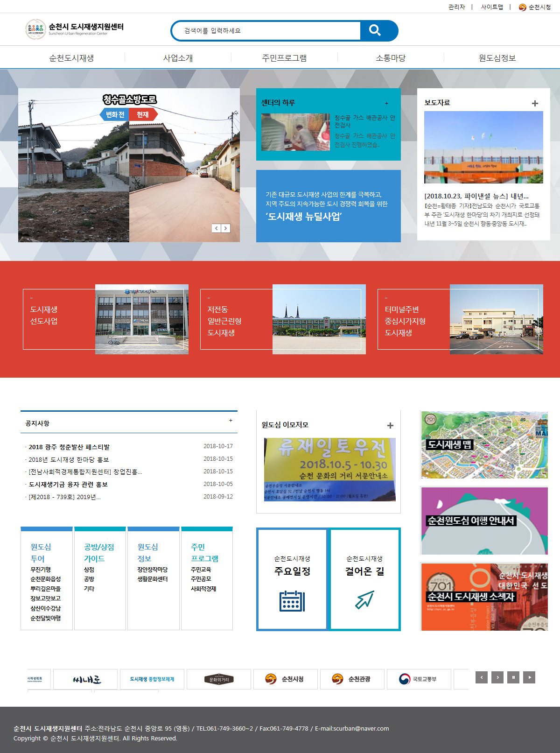Expand 원도심 이모저모 with plus icon
Image resolution: width=560 pixels, height=753 pixels.
[x=391, y=425]
